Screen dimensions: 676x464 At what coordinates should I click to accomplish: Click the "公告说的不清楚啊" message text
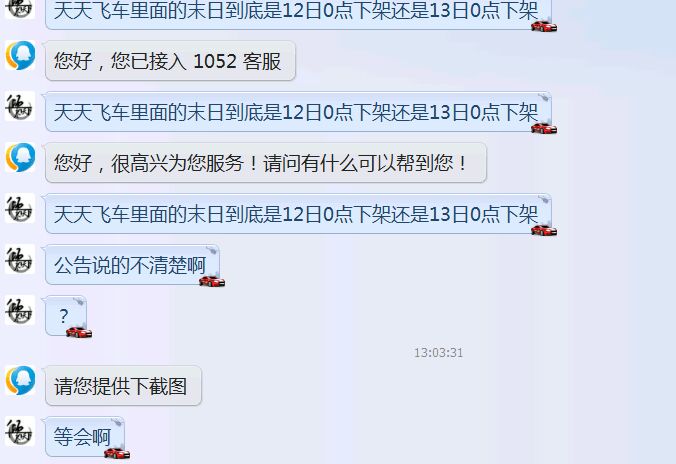[x=130, y=265]
